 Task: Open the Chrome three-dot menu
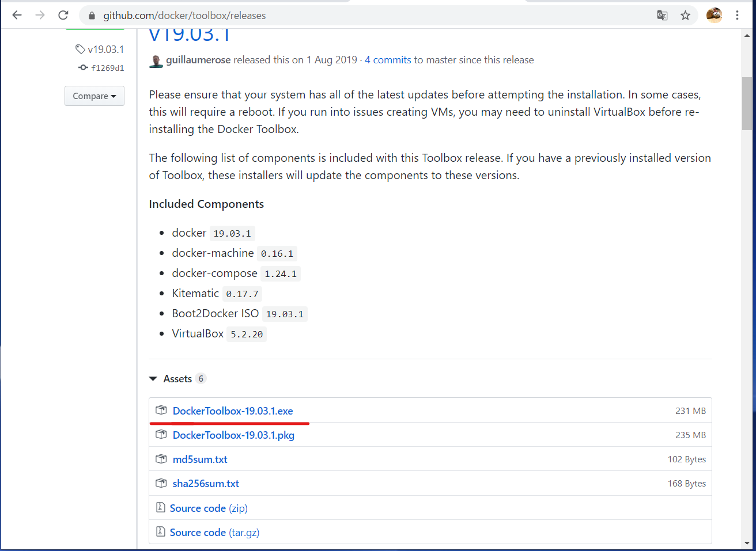point(737,16)
